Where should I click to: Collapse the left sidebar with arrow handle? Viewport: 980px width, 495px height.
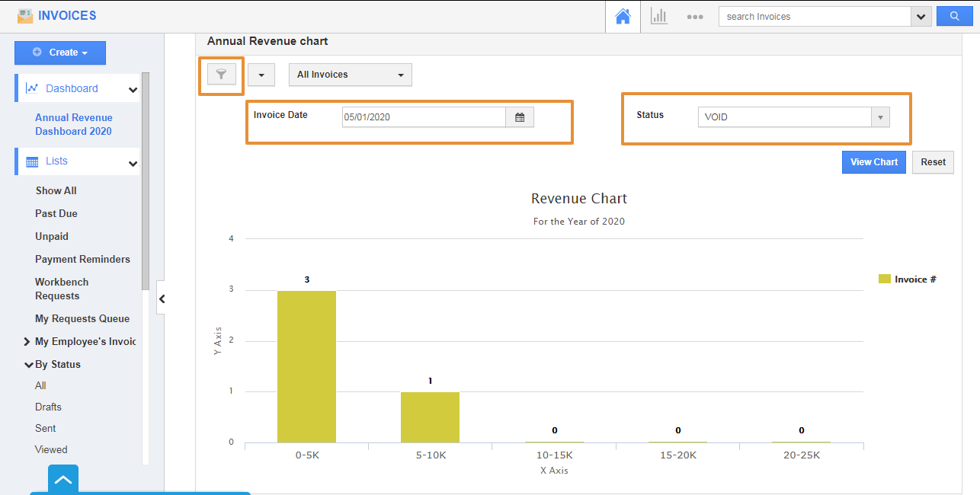point(162,299)
